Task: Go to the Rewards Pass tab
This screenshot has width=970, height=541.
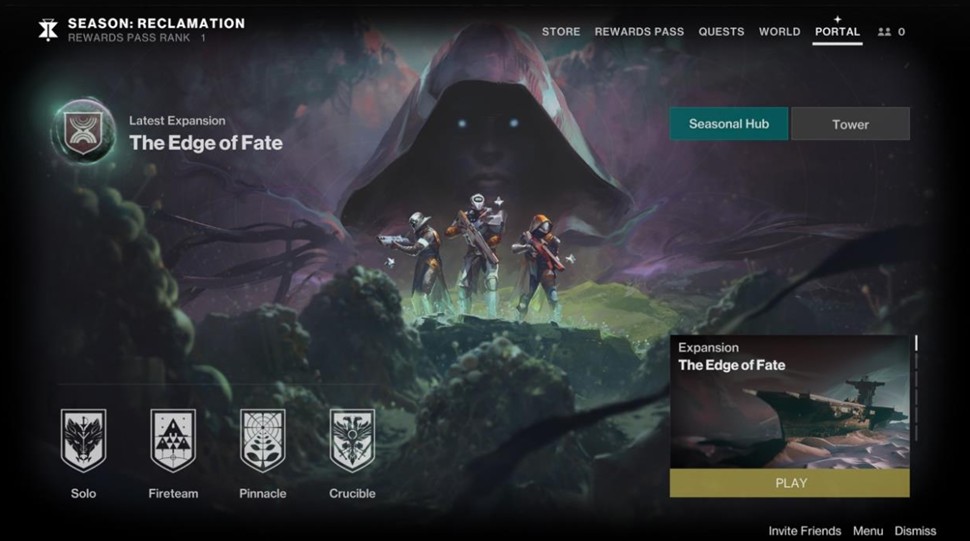Action: click(639, 32)
